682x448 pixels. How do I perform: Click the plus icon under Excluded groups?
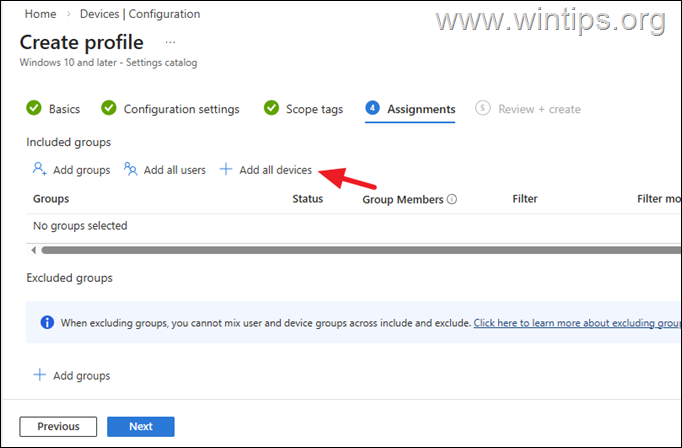(x=40, y=374)
